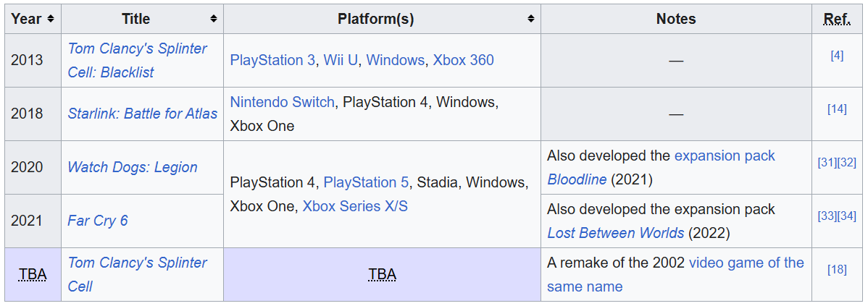This screenshot has width=868, height=306.
Task: Open the Far Cry 6 link
Action: [97, 221]
